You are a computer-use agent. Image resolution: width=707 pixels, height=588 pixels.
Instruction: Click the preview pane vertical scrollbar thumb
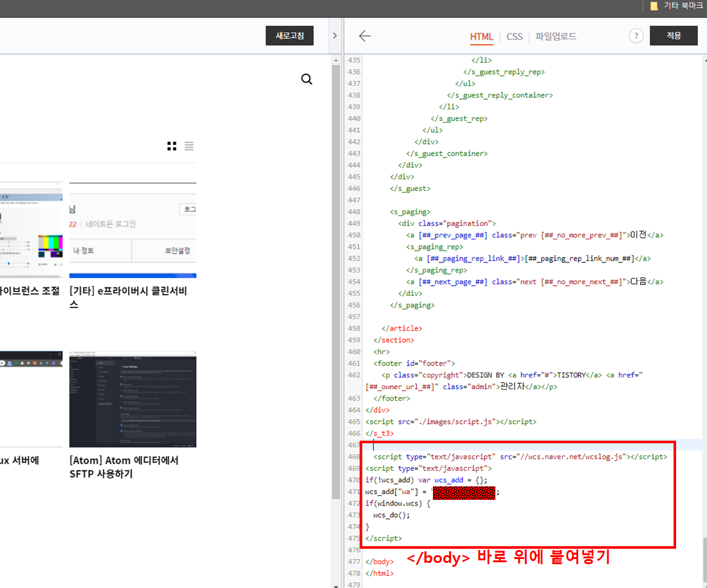pyautogui.click(x=336, y=282)
